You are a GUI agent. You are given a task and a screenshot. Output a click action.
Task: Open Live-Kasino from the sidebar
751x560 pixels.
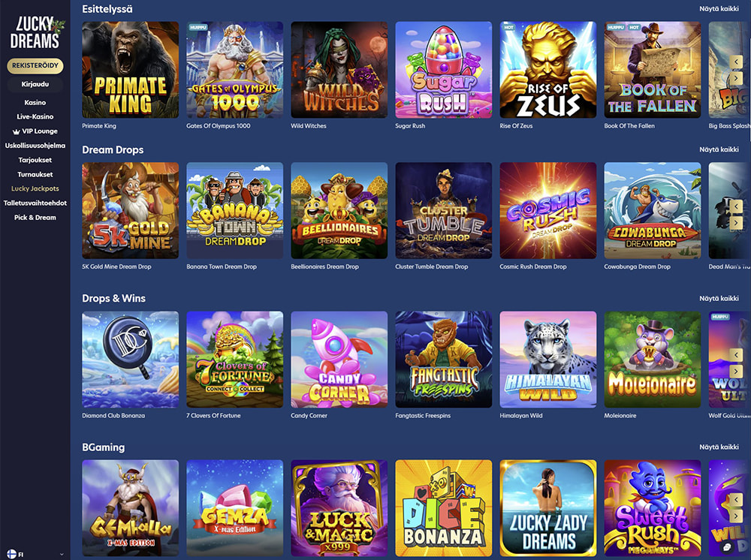(x=35, y=116)
